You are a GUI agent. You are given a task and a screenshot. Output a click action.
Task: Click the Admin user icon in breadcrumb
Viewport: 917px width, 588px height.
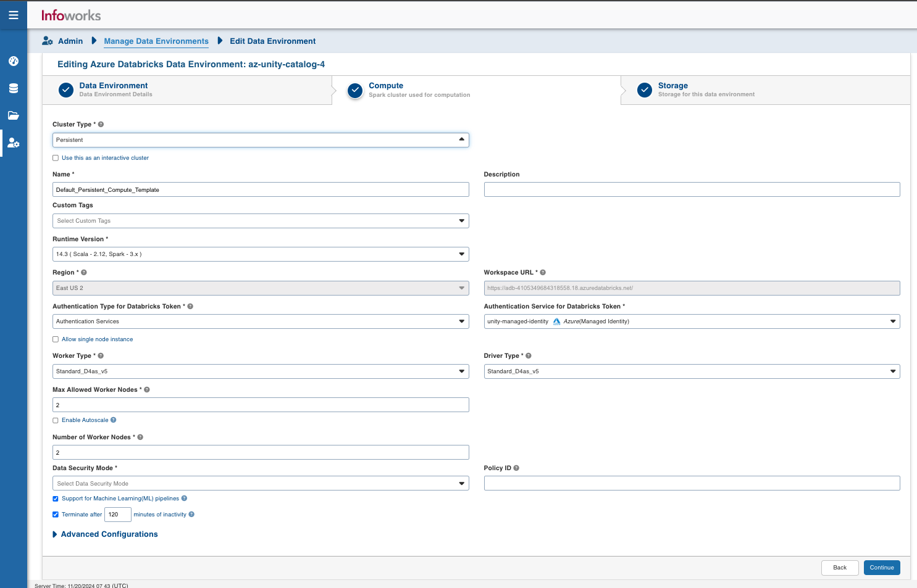click(x=48, y=41)
